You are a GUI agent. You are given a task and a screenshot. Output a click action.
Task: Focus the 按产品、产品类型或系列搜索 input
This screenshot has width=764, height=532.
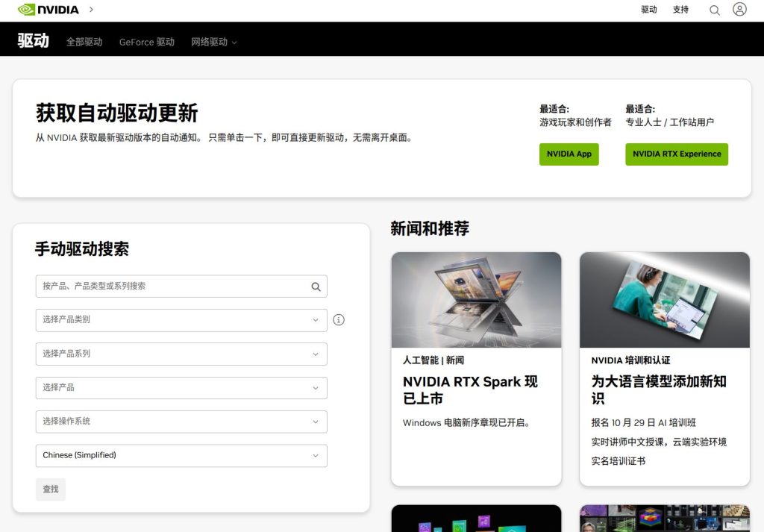pos(181,287)
